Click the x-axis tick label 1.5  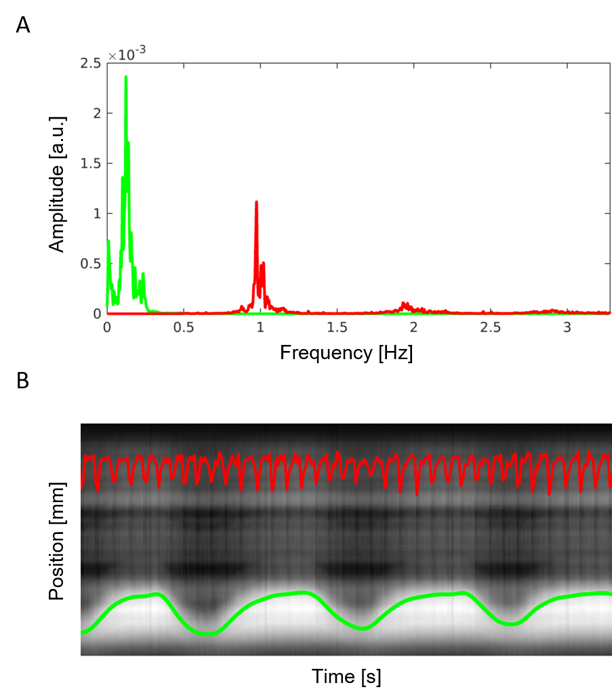point(337,327)
